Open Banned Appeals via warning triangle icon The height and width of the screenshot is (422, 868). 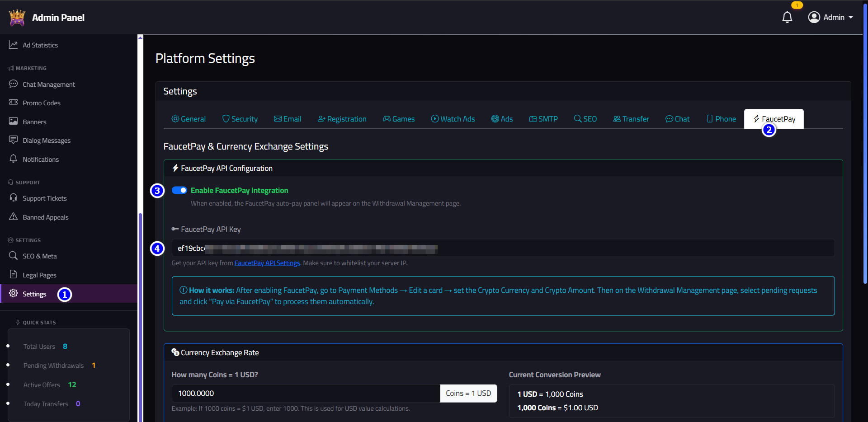(x=14, y=217)
